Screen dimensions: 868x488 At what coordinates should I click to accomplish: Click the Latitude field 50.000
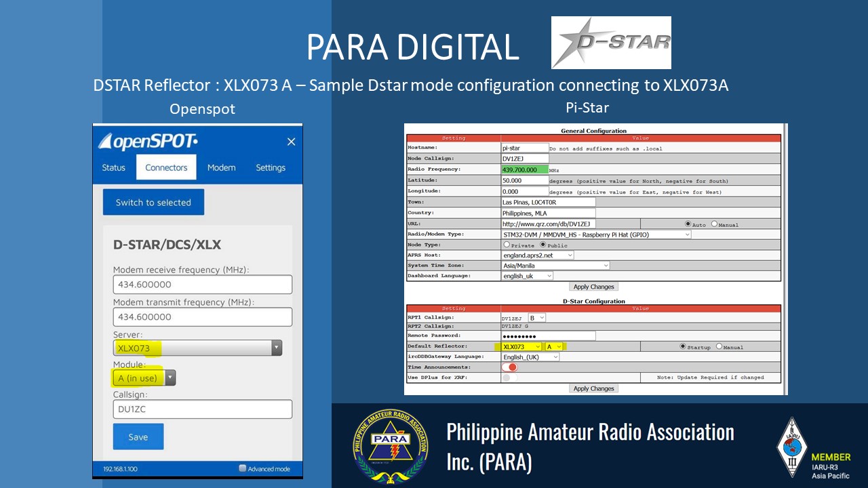524,180
